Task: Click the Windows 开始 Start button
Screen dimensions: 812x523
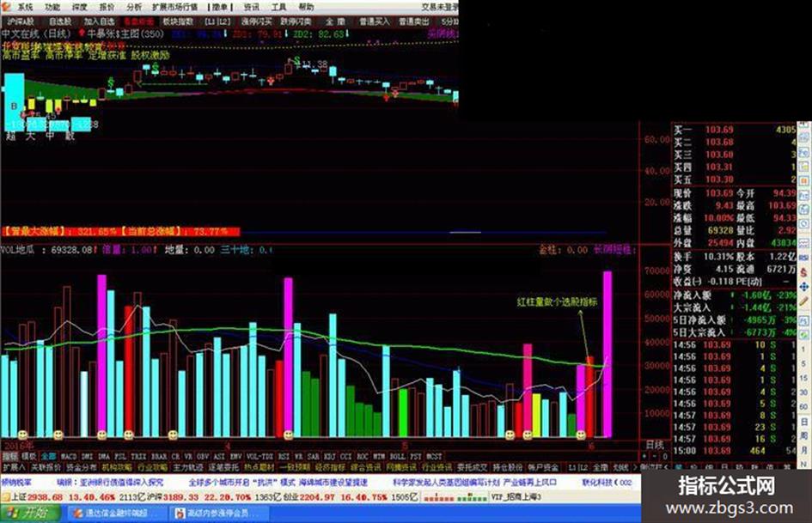Action: tap(31, 514)
